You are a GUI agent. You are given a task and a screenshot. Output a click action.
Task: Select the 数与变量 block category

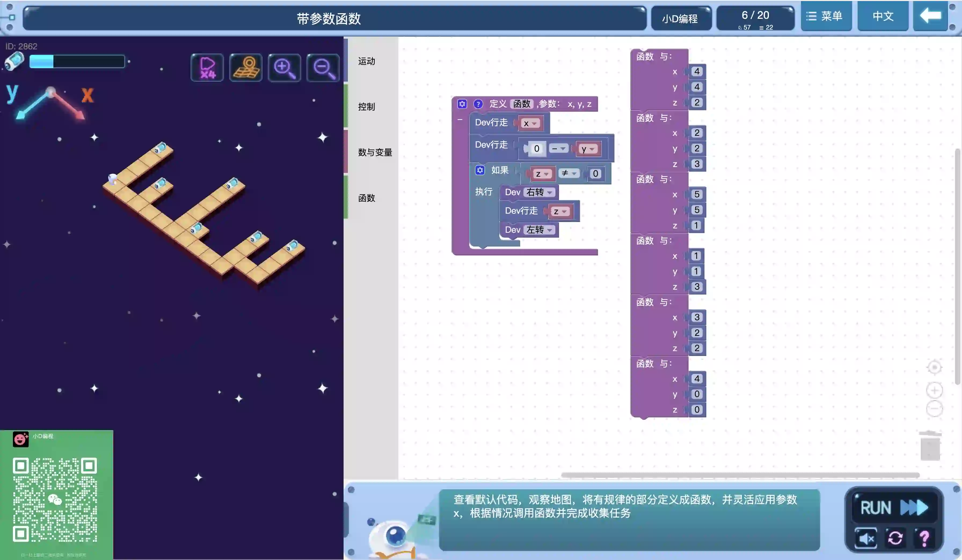point(375,152)
